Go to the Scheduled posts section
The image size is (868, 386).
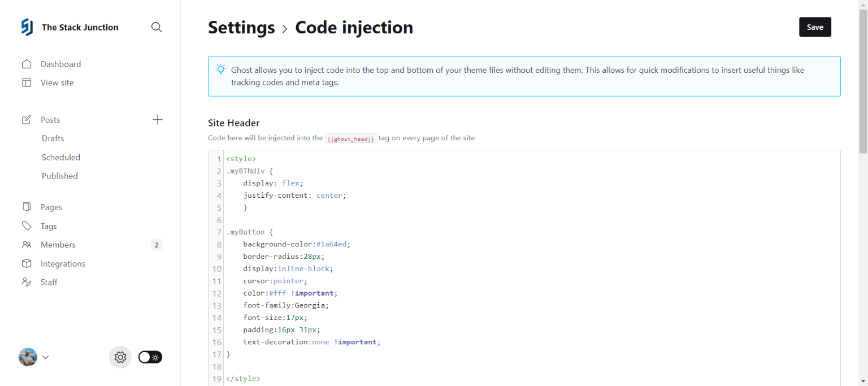(61, 157)
